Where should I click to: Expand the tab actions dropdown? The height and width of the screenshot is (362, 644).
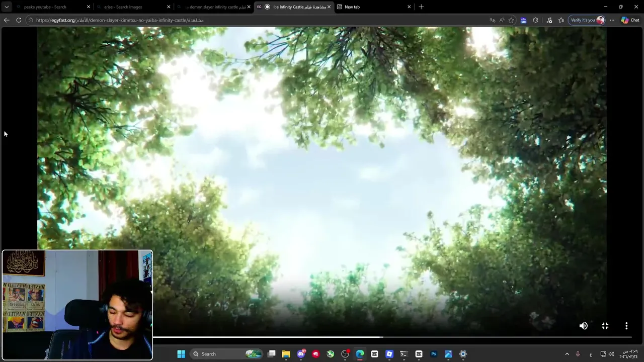click(x=7, y=7)
